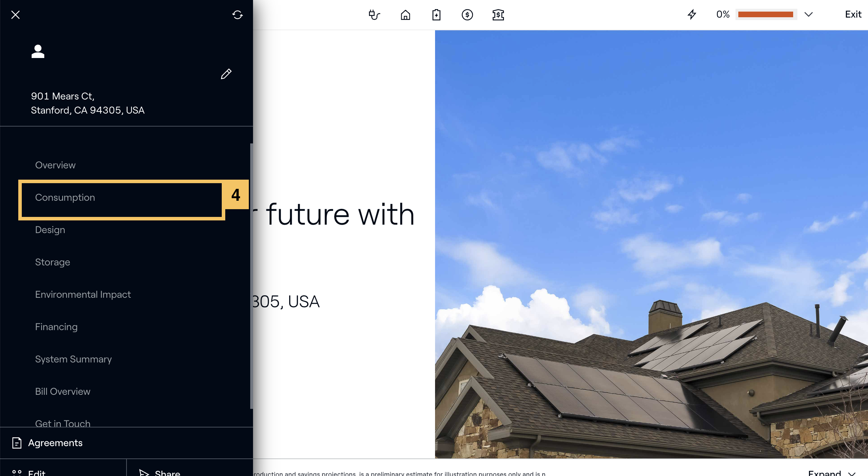868x476 pixels.
Task: Open the Agreements page
Action: (55, 443)
